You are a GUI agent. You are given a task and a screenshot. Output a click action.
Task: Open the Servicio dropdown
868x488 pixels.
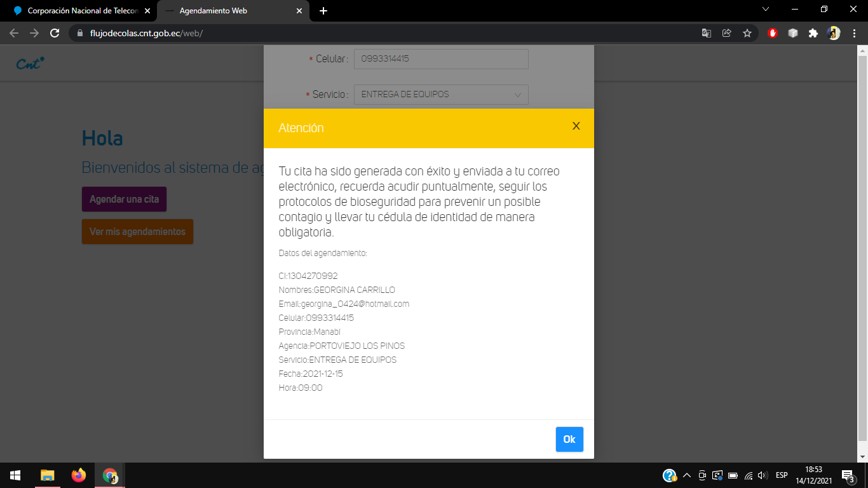pos(441,94)
